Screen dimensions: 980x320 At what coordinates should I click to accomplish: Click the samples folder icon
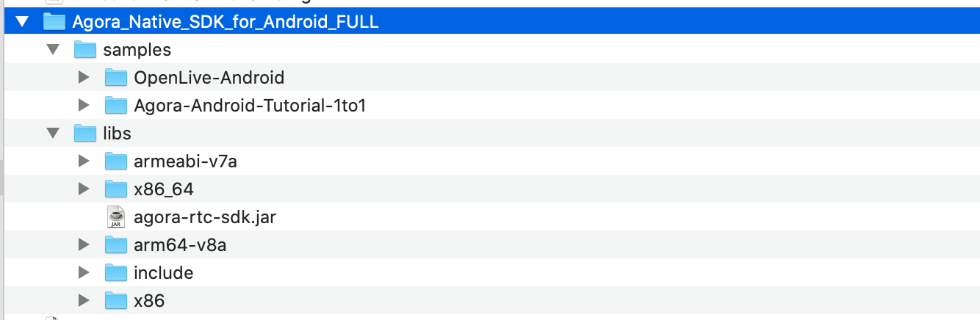point(85,50)
